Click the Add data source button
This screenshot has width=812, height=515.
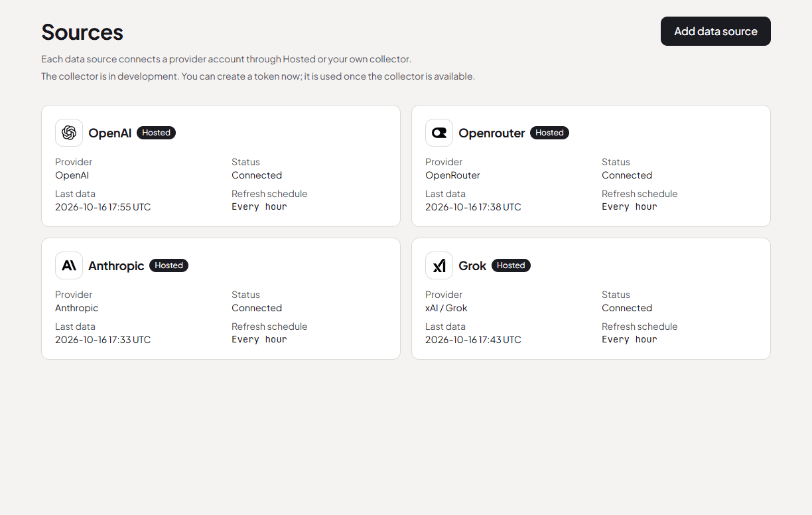pyautogui.click(x=715, y=31)
